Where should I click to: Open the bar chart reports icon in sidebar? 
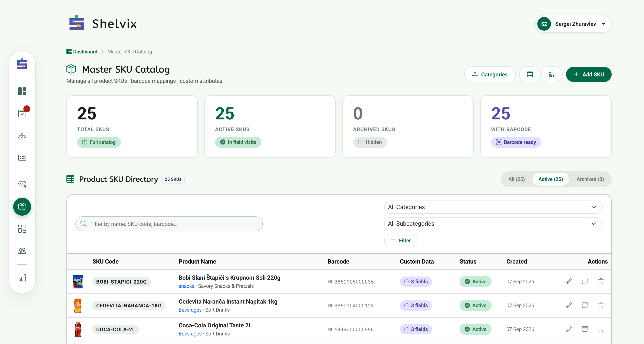22,278
